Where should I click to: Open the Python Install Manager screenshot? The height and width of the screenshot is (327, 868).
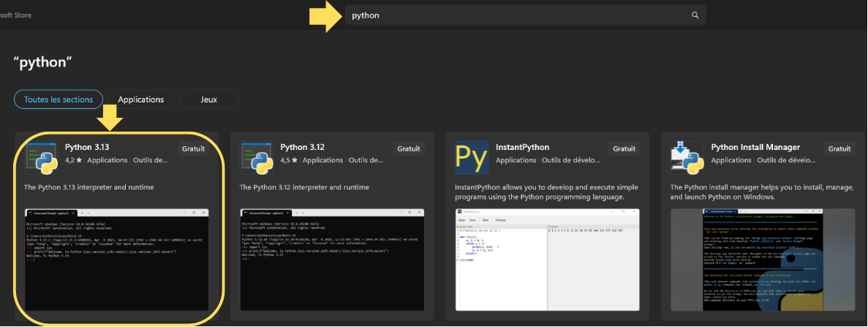(763, 260)
